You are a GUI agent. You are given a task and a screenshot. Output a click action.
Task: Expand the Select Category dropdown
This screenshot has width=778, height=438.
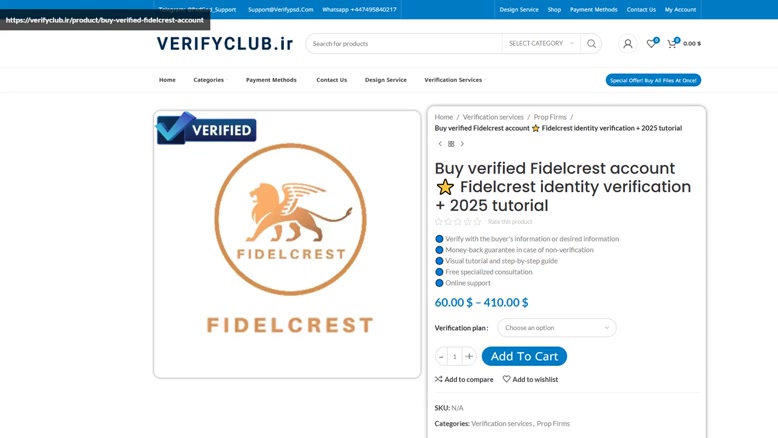click(541, 44)
